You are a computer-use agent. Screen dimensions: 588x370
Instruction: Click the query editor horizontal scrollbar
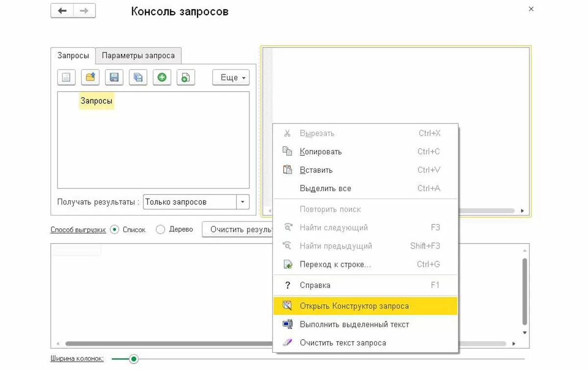coord(486,211)
